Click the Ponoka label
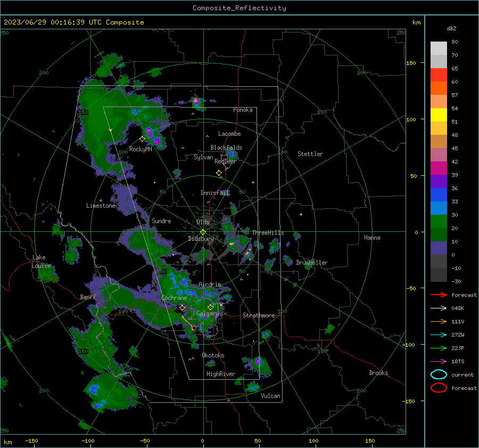 243,110
